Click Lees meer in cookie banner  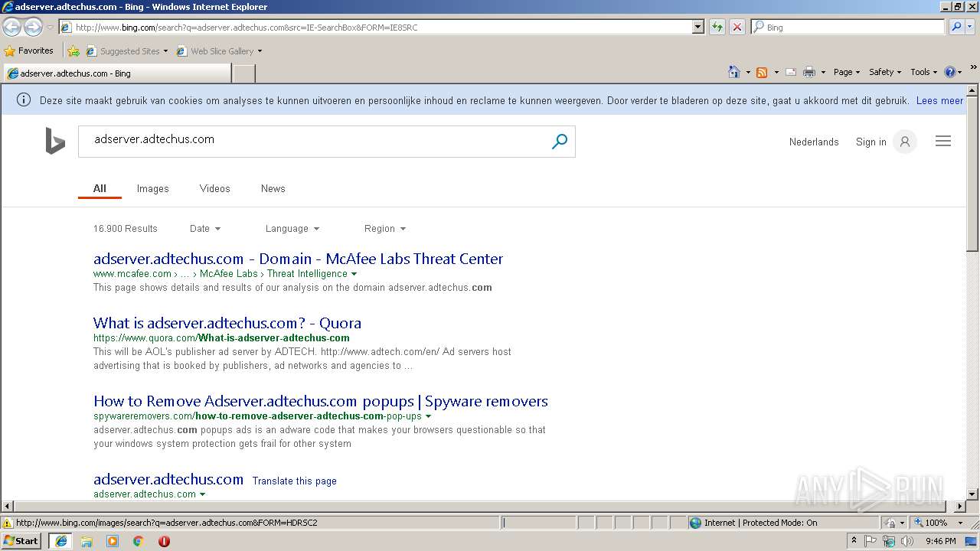(x=939, y=100)
